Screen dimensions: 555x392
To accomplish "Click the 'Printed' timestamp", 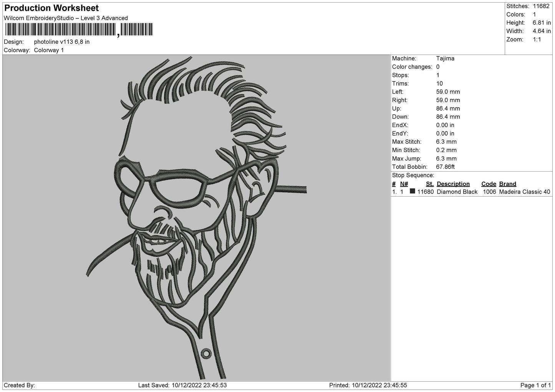I will (368, 385).
